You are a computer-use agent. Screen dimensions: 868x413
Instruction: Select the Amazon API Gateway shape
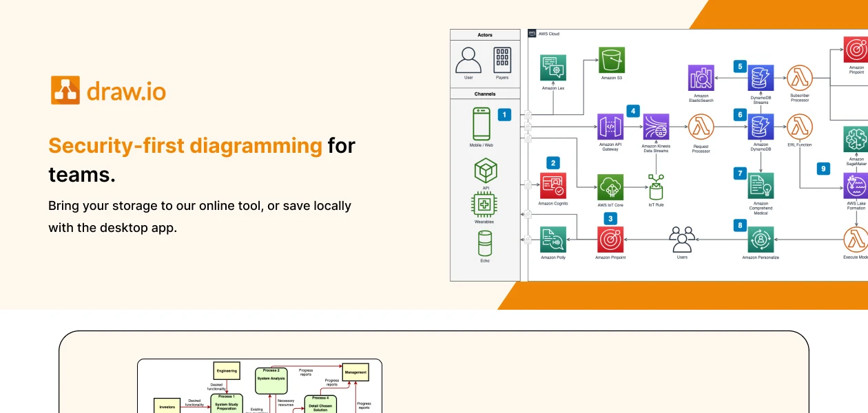(x=610, y=126)
